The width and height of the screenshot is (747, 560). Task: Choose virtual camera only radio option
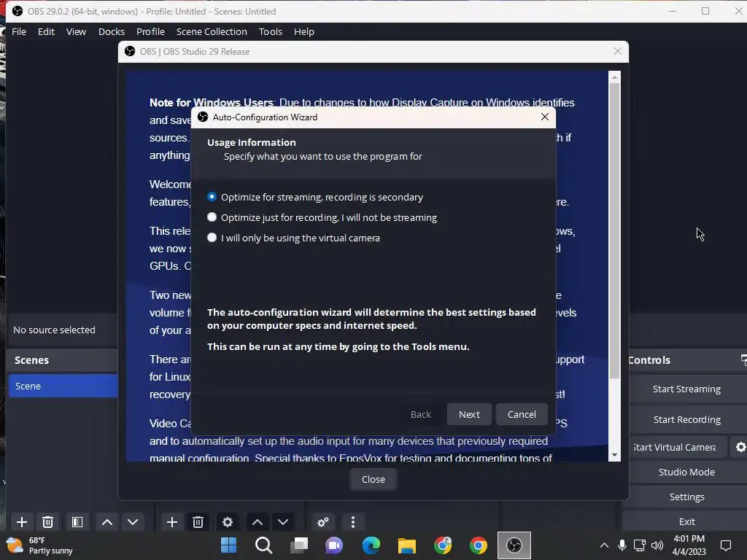pyautogui.click(x=212, y=238)
